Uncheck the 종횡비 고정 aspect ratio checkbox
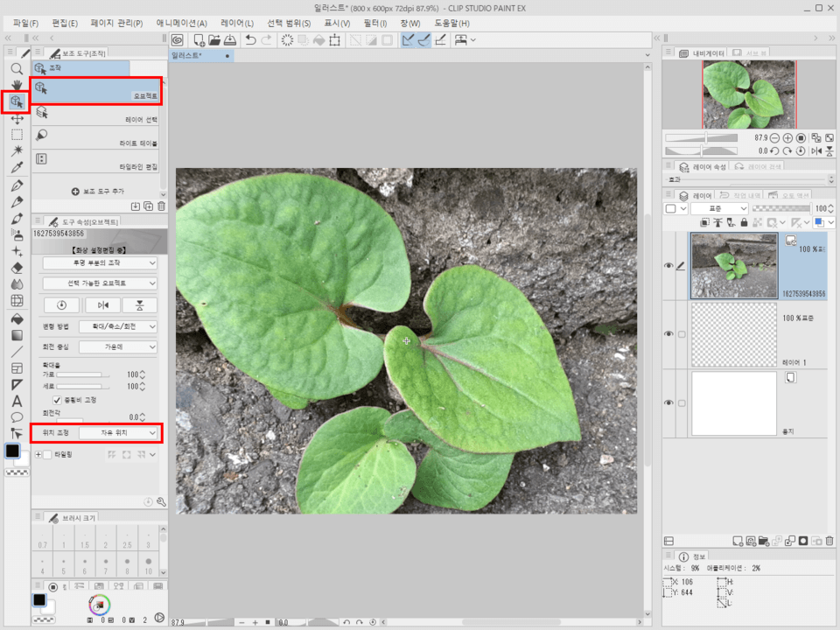 (57, 397)
